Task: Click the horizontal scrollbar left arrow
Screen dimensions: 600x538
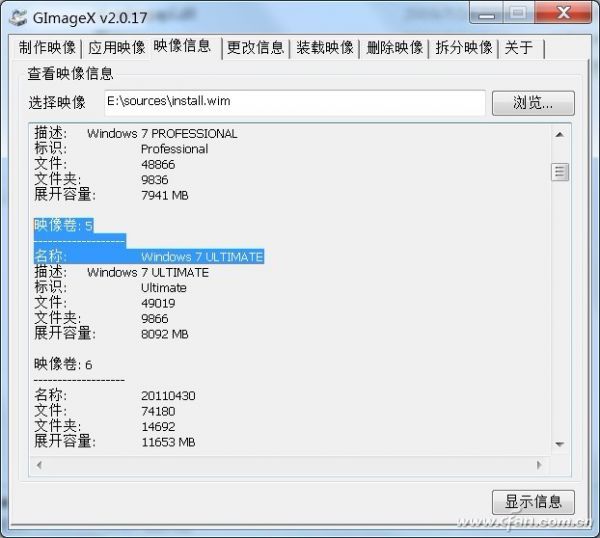Action: [39, 465]
